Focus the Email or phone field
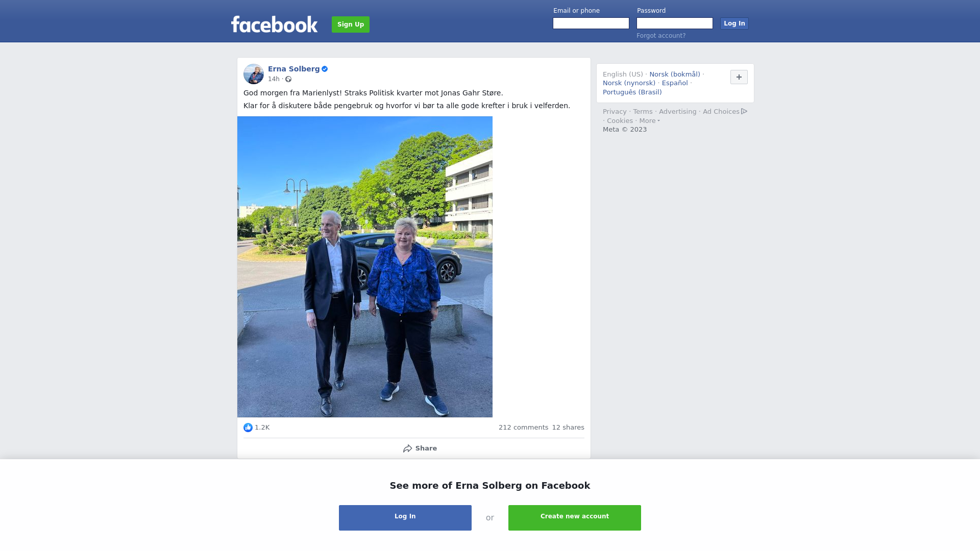This screenshot has width=980, height=551. pyautogui.click(x=591, y=23)
